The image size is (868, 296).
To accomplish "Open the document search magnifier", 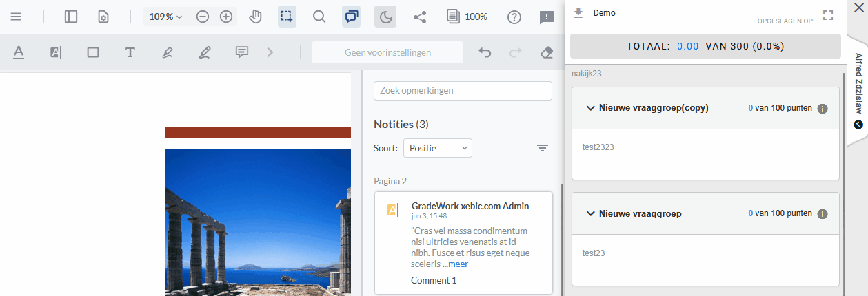I will (319, 17).
